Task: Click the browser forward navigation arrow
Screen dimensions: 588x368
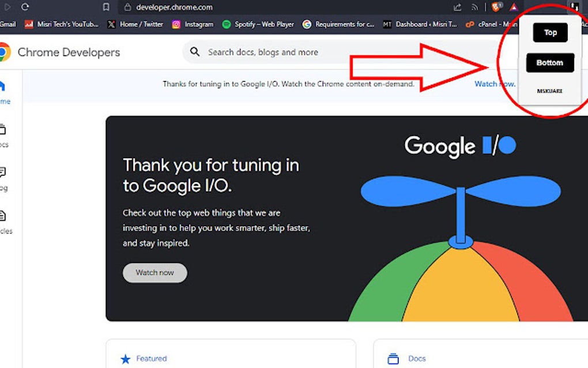Action: [7, 7]
